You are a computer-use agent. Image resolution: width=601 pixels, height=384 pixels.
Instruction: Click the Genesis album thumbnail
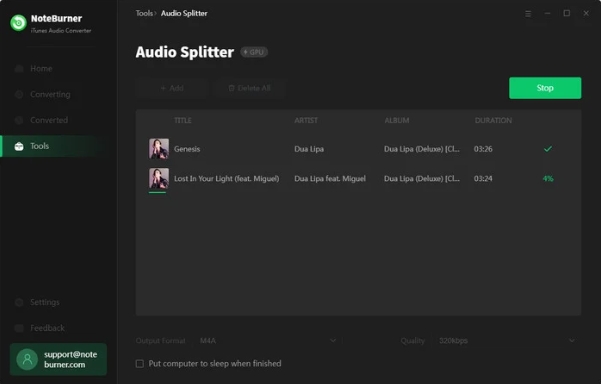tap(159, 149)
